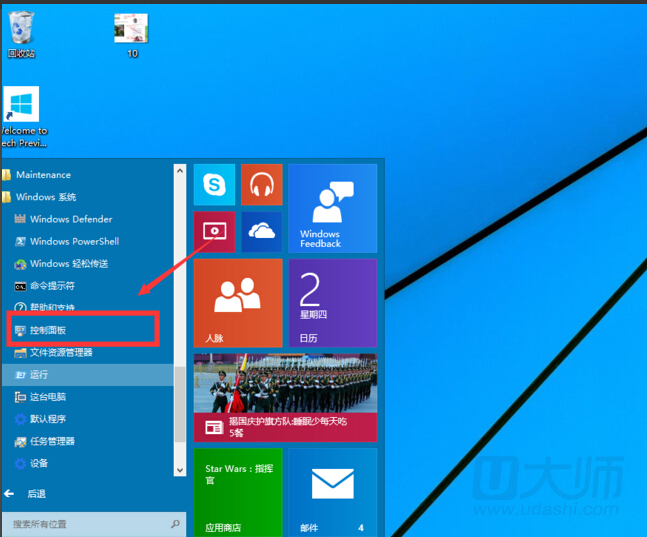The image size is (647, 537).
Task: Open the Windows Feedback tile
Action: 332,208
